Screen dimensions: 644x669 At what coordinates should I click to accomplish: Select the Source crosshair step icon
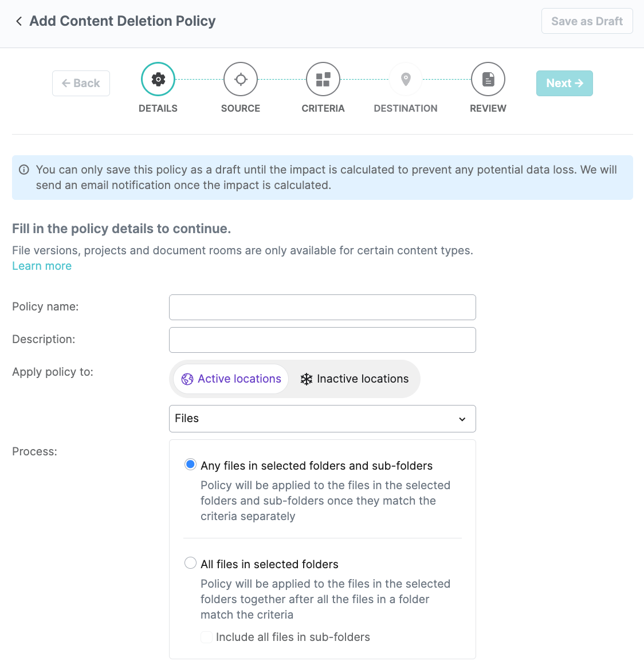241,80
